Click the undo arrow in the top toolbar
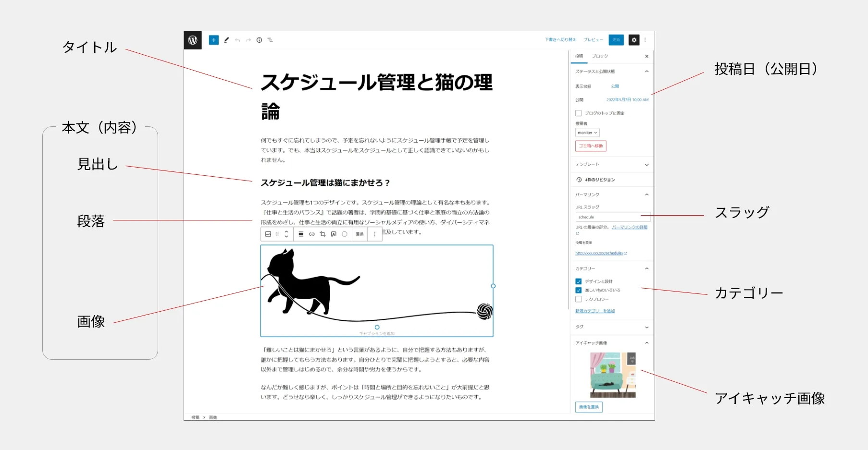Image resolution: width=868 pixels, height=450 pixels. pos(237,40)
